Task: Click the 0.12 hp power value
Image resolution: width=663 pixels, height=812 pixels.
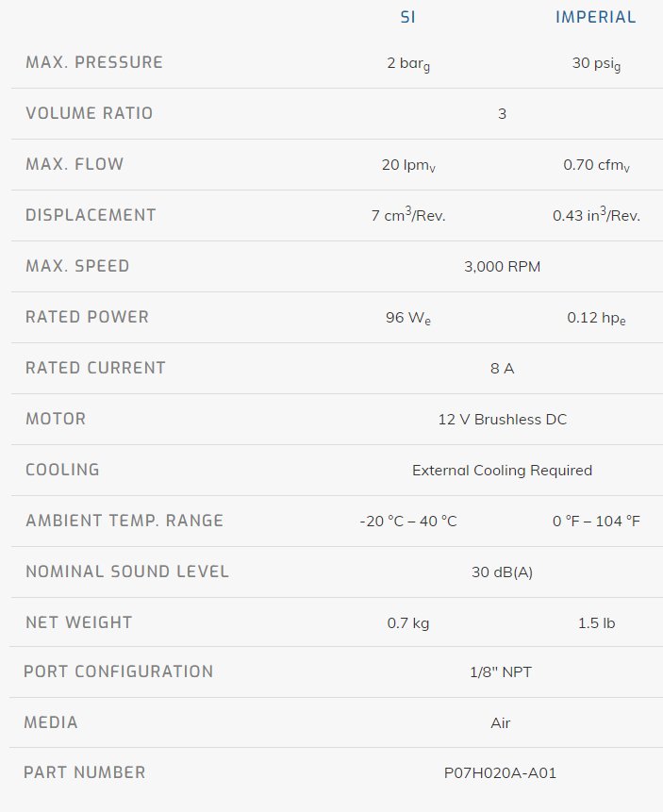Action: 596,318
